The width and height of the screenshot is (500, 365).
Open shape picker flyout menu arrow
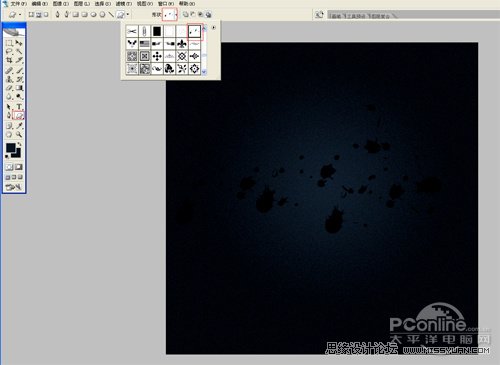click(x=214, y=28)
